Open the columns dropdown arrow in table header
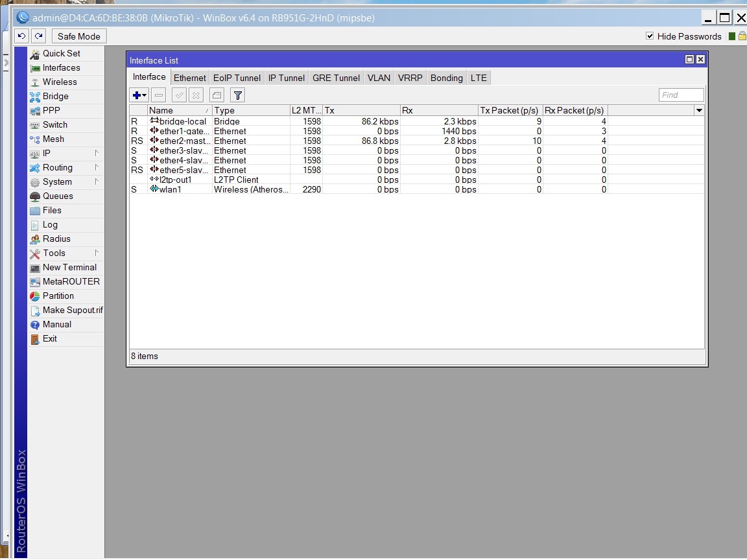747x560 pixels. (x=699, y=110)
